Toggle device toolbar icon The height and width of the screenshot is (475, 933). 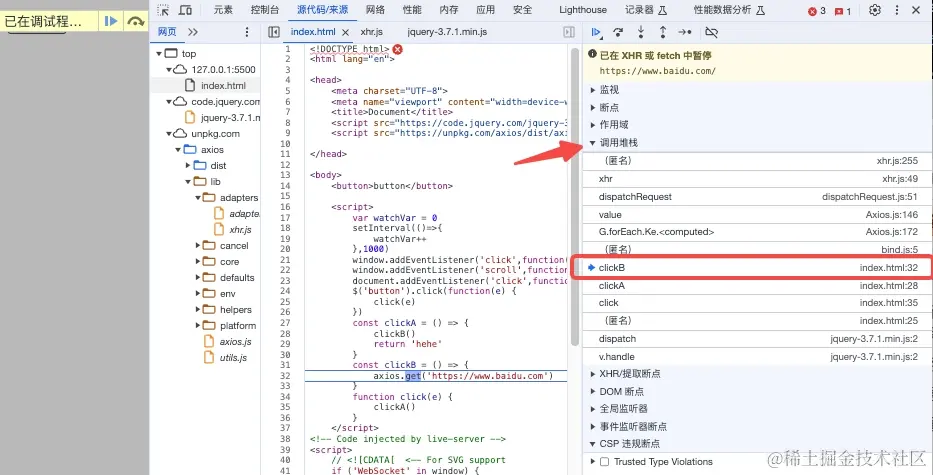(186, 10)
